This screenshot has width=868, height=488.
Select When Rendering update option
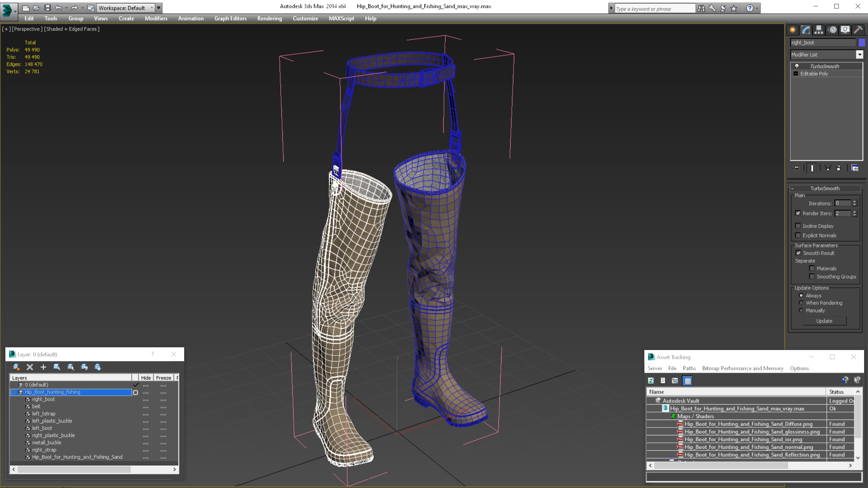tap(801, 303)
